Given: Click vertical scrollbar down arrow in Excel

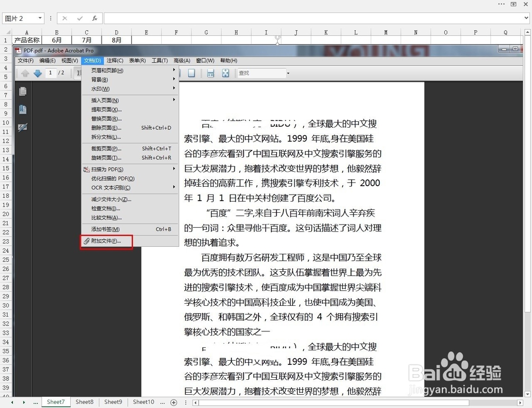Looking at the screenshot, I should click(x=528, y=394).
